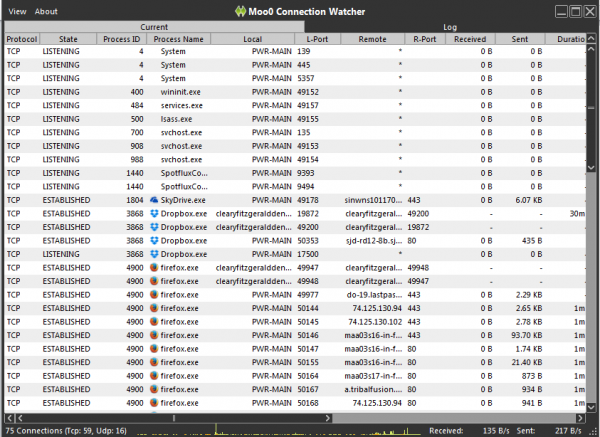Click Firefox icon in local port 50155 row
The image size is (600, 437).
pyautogui.click(x=154, y=362)
